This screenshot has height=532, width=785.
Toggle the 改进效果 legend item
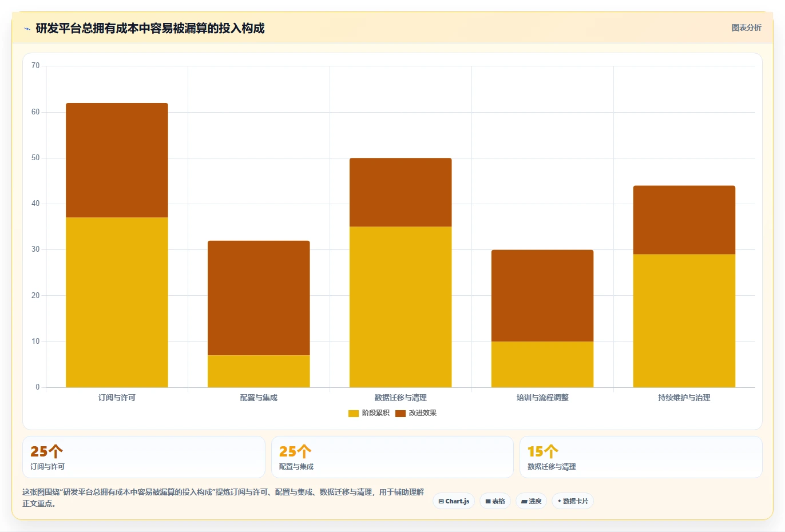(x=415, y=413)
